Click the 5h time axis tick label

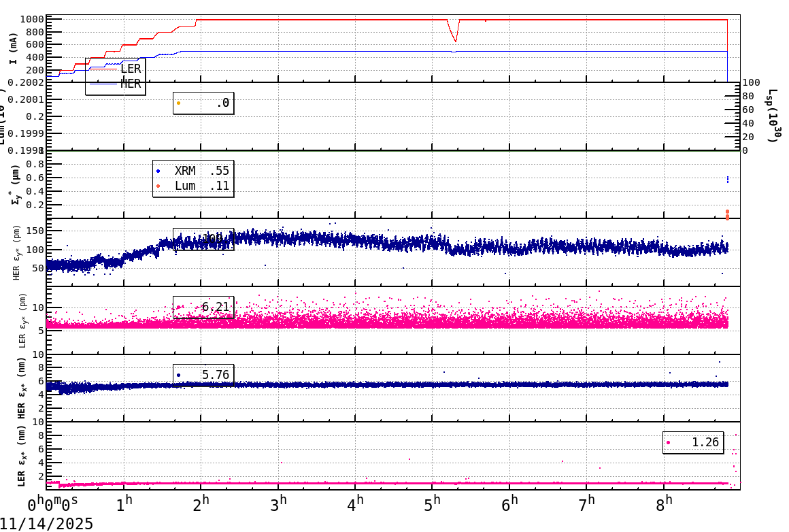(x=432, y=504)
